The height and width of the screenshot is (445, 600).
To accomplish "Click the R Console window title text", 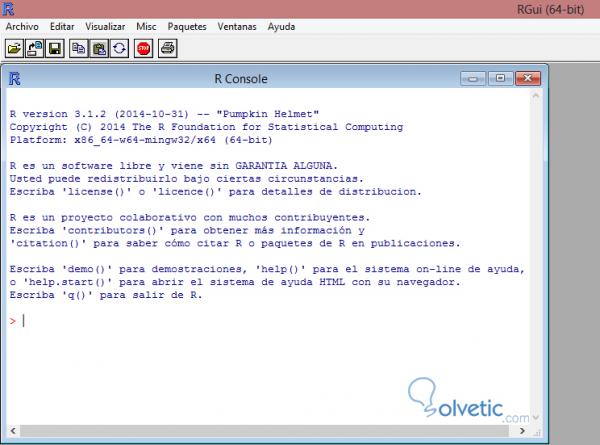I will pyautogui.click(x=241, y=79).
